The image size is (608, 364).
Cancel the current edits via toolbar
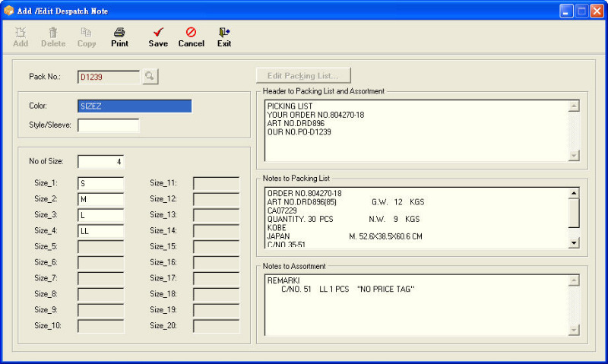tap(192, 37)
